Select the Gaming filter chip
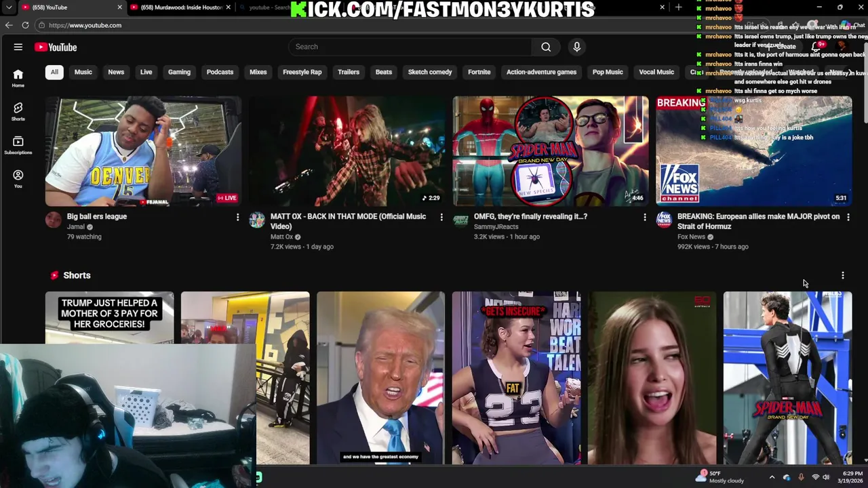The height and width of the screenshot is (488, 868). 179,72
